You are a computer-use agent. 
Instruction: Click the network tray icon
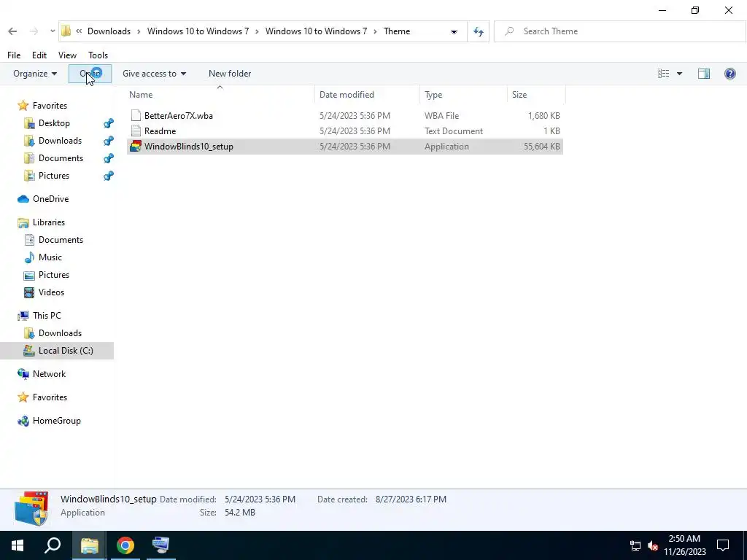click(635, 545)
